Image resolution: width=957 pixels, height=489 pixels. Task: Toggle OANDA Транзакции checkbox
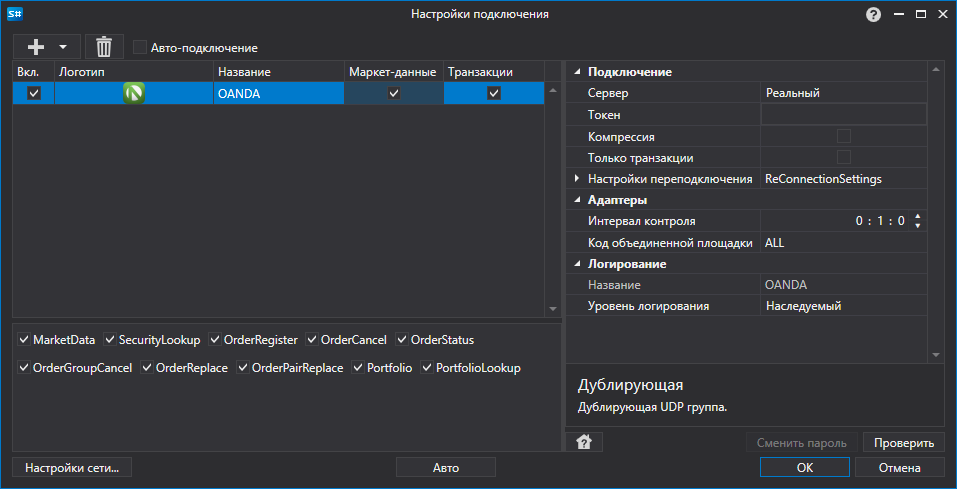pyautogui.click(x=494, y=93)
